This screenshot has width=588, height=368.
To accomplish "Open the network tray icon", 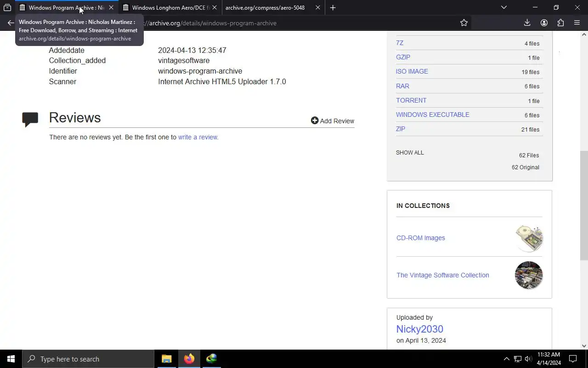I will [517, 359].
